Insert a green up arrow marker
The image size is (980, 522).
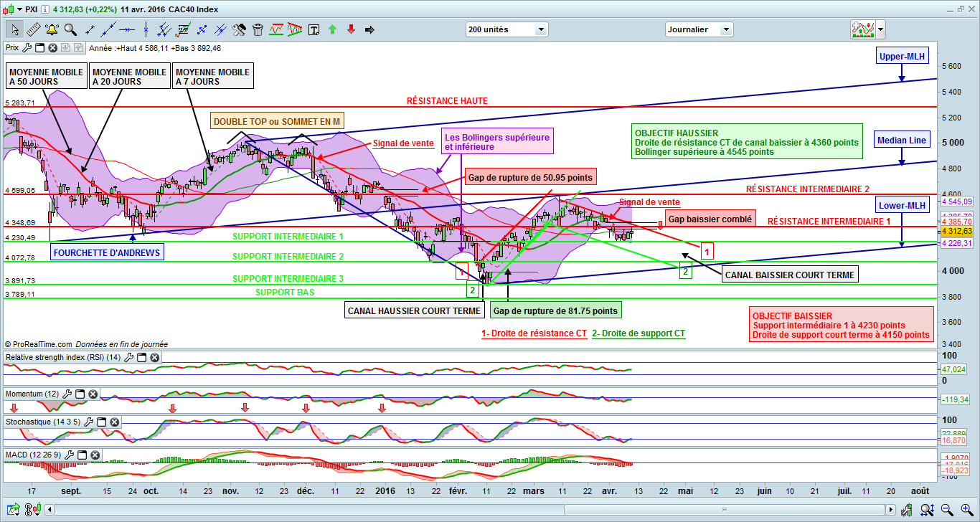pyautogui.click(x=333, y=29)
